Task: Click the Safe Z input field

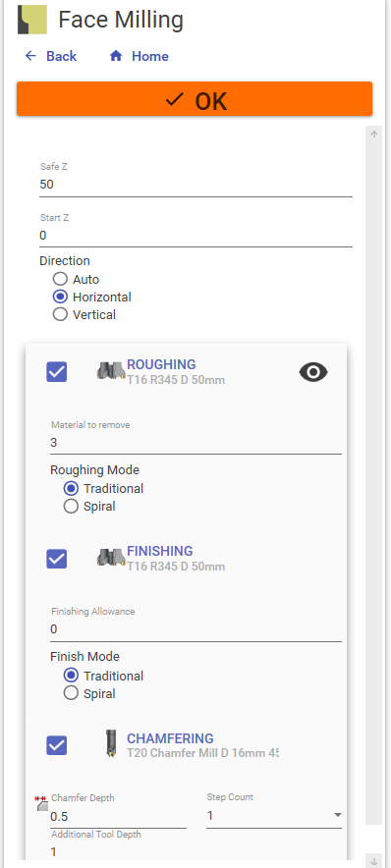Action: (x=195, y=185)
